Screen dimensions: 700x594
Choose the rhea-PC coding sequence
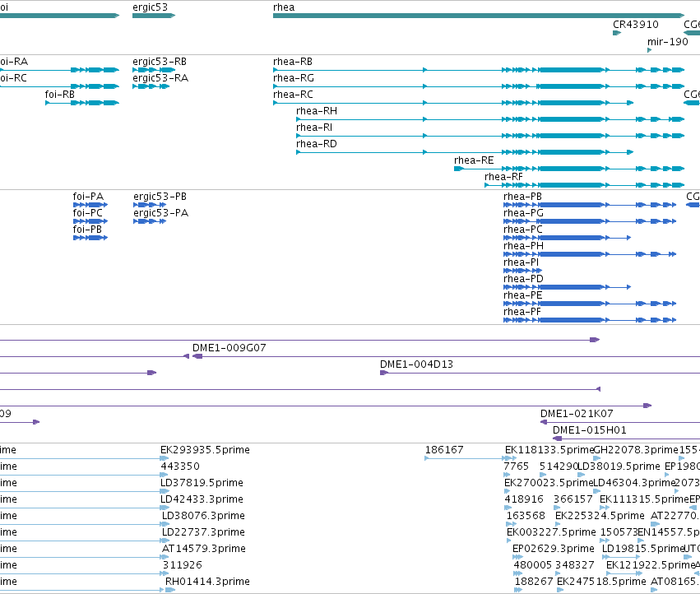pyautogui.click(x=567, y=238)
